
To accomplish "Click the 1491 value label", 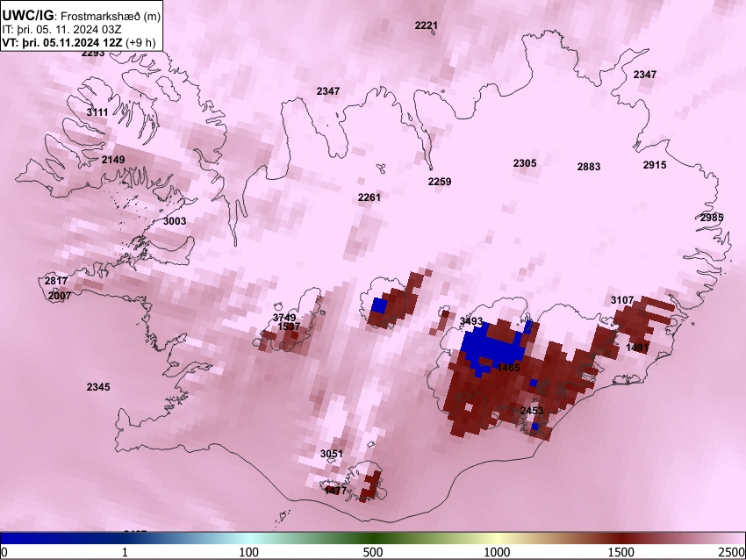I will (637, 348).
